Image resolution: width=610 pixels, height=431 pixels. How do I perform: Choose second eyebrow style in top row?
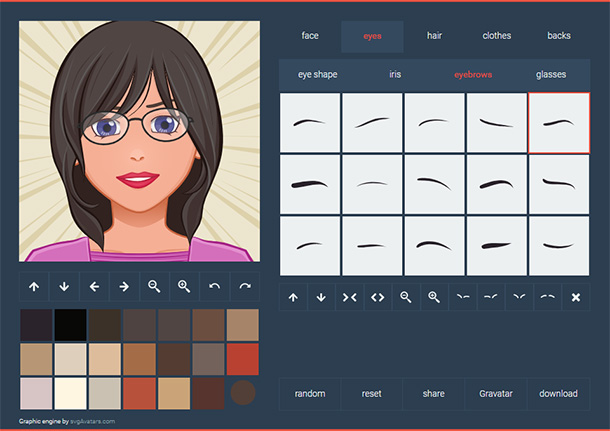point(372,123)
